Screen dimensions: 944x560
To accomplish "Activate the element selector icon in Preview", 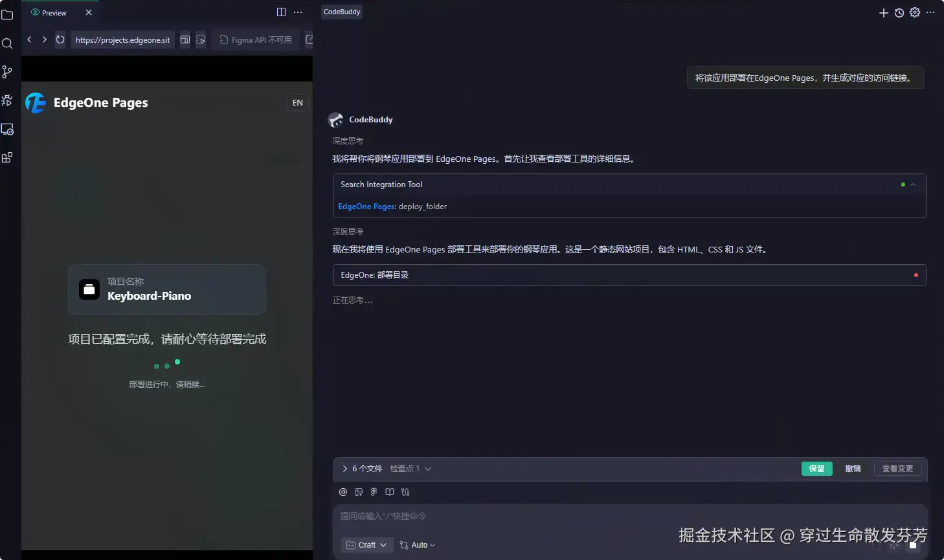I will coord(201,39).
